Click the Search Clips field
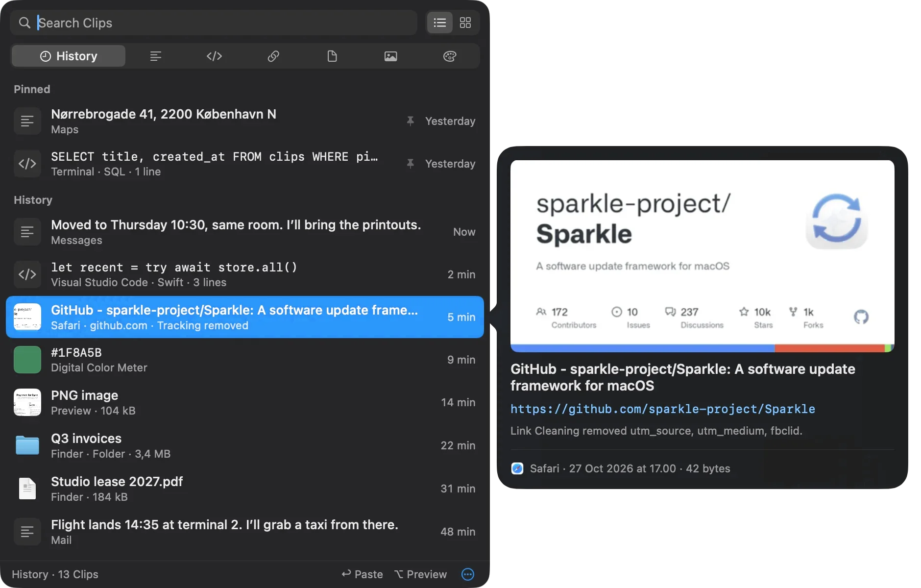The width and height of the screenshot is (921, 588). (214, 23)
